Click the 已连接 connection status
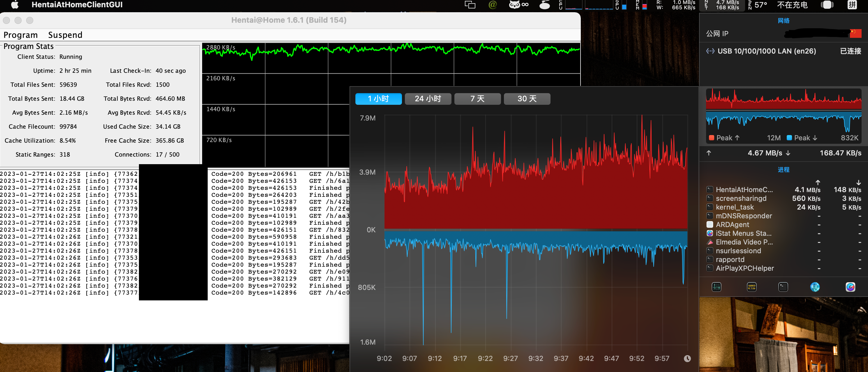The height and width of the screenshot is (372, 868). (850, 51)
